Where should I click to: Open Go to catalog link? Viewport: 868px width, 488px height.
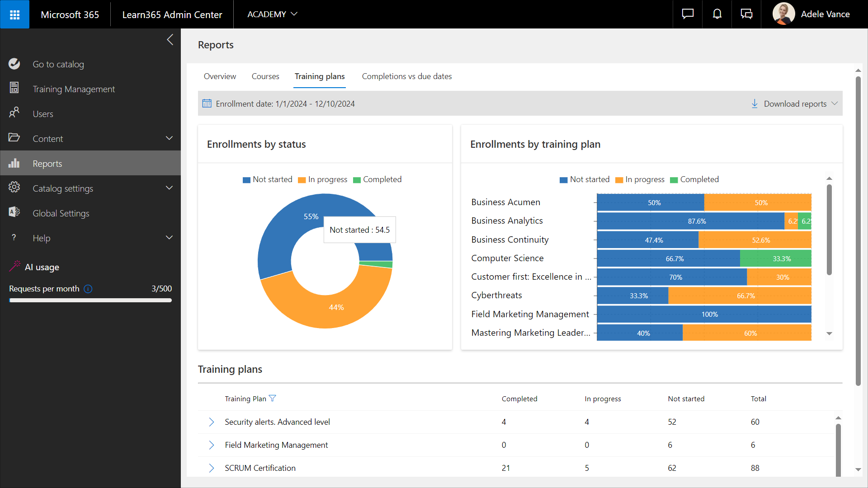[58, 64]
